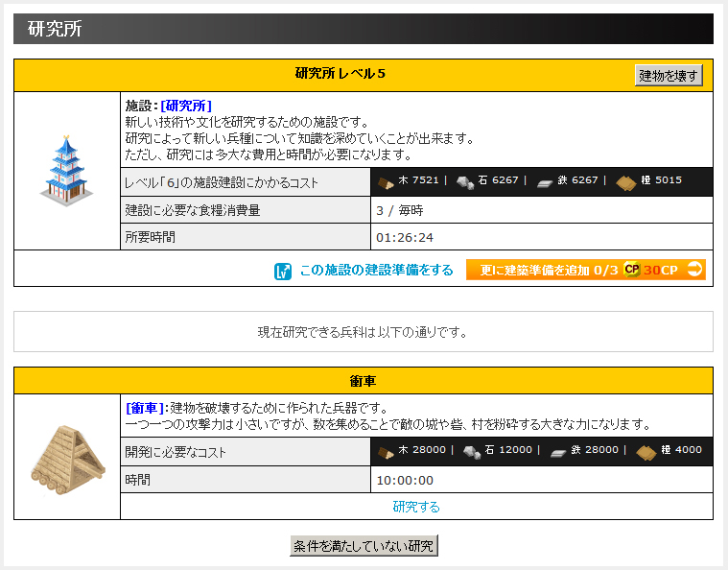Click the wood icon in battering ram cost

coord(385,451)
